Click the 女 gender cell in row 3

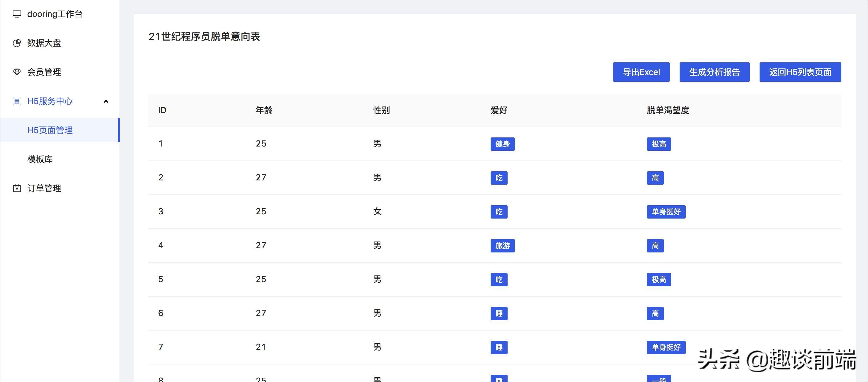377,211
